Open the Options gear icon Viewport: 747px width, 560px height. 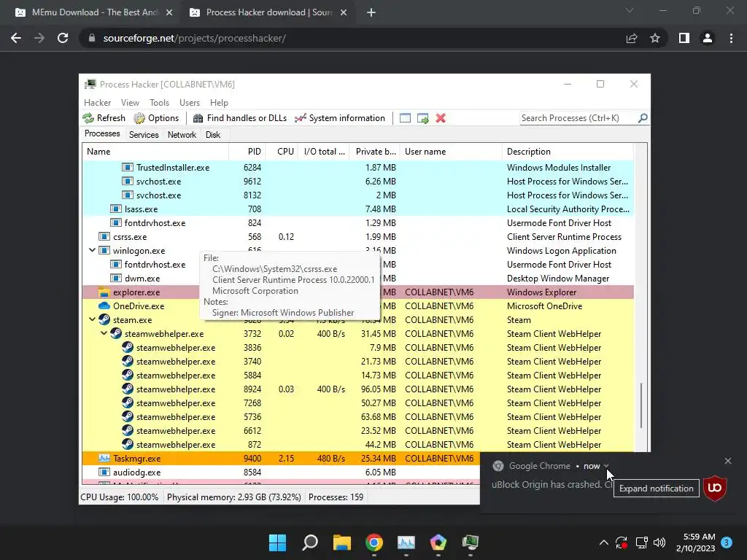139,118
